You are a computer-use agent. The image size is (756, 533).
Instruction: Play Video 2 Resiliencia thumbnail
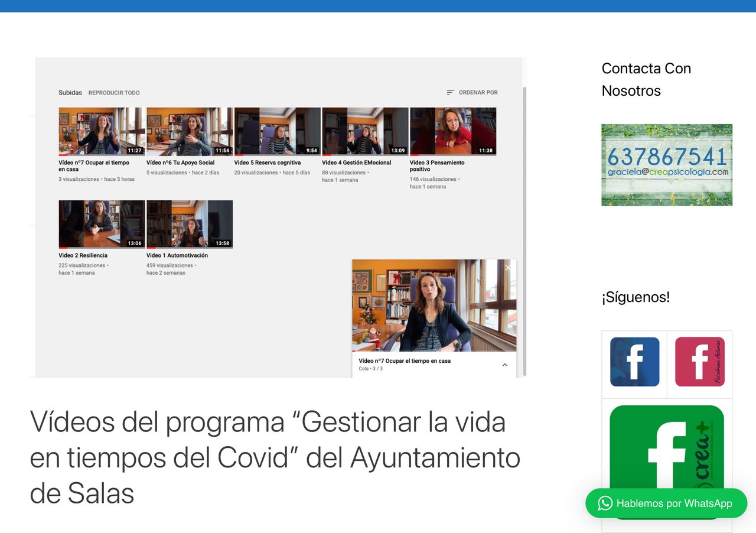click(102, 224)
